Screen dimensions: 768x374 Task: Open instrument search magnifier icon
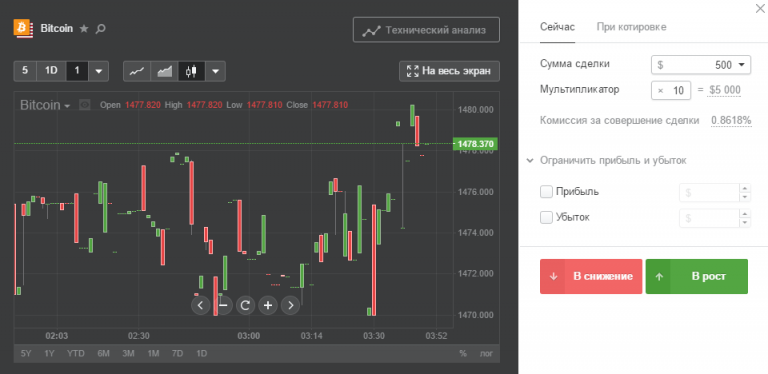[x=100, y=28]
